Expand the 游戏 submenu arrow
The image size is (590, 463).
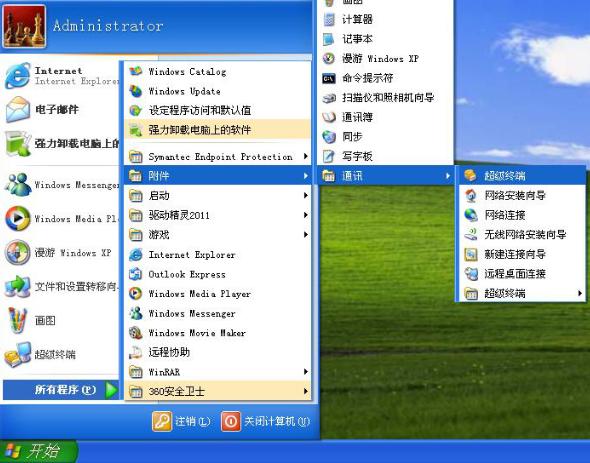(x=306, y=235)
